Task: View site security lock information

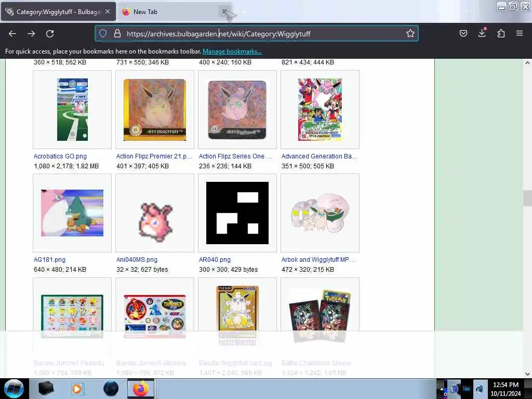Action: 117,33
